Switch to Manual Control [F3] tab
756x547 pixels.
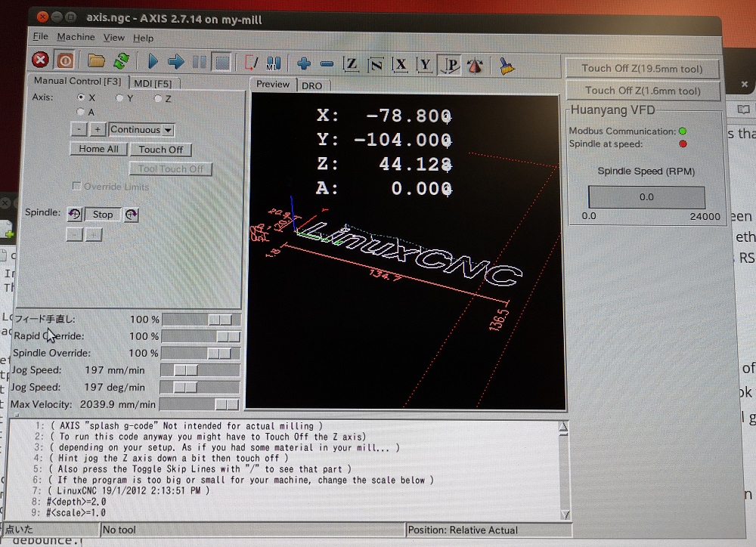pos(77,81)
